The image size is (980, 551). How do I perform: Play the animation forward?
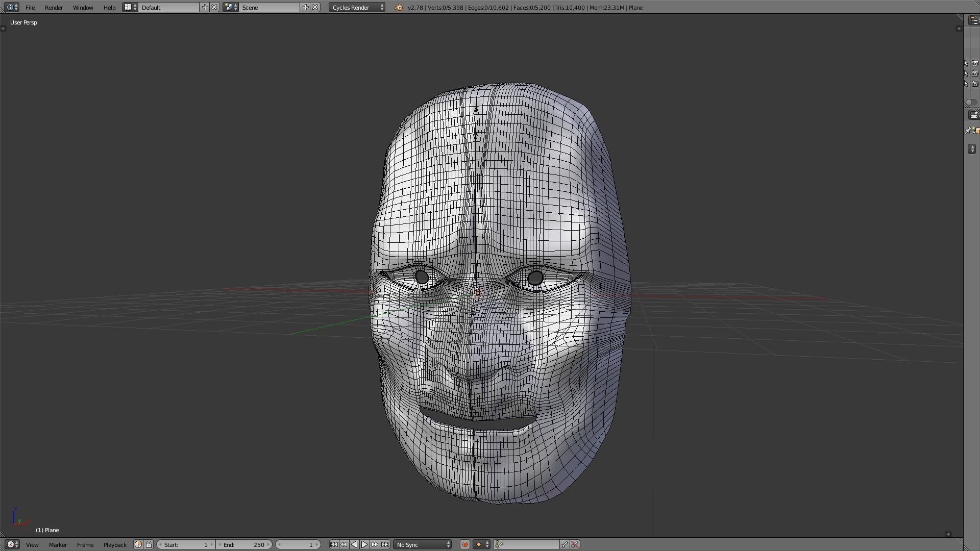coord(364,544)
